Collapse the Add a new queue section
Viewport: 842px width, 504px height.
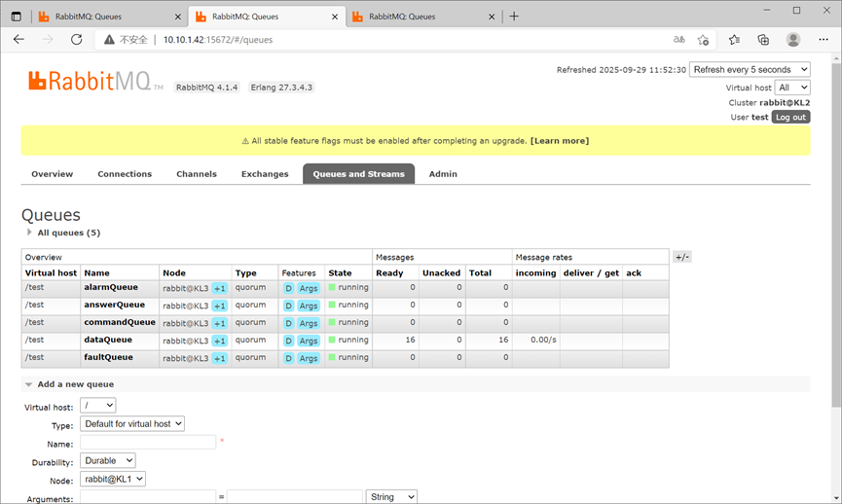(70, 384)
